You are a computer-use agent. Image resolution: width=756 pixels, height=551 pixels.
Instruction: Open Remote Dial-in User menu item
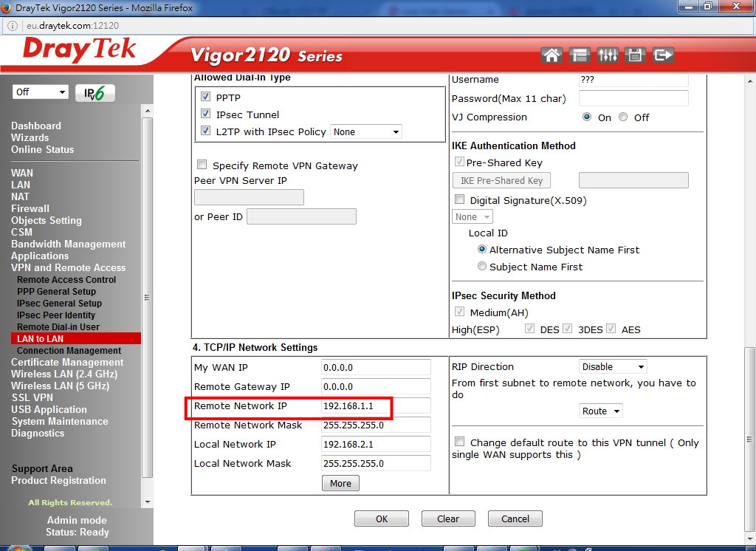pyautogui.click(x=58, y=327)
